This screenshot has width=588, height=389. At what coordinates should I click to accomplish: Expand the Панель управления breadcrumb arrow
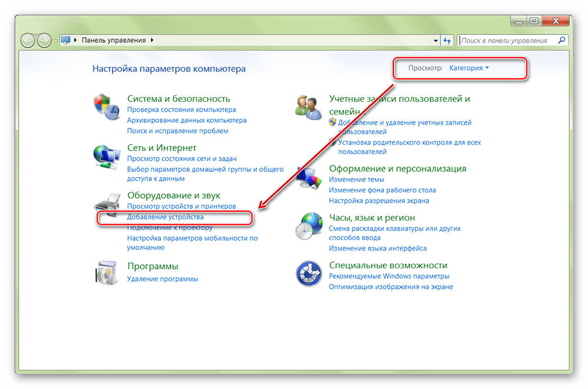tap(152, 41)
